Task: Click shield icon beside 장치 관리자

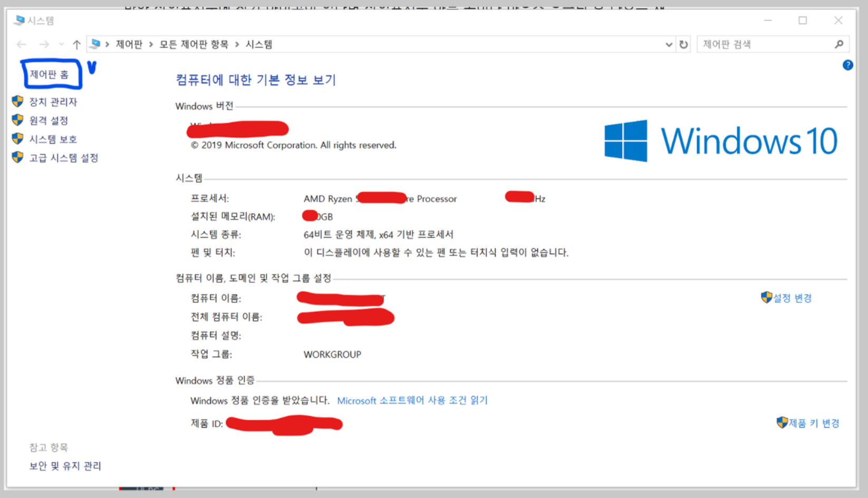Action: point(17,101)
